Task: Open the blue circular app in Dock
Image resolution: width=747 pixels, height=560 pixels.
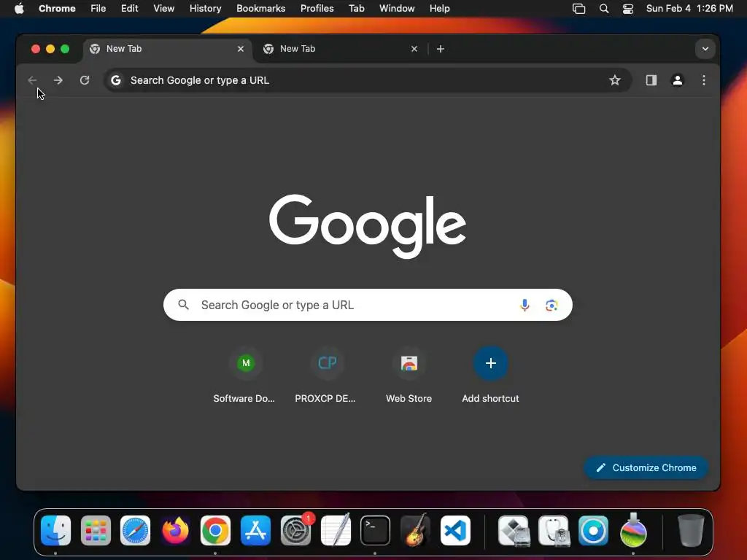Action: (593, 531)
